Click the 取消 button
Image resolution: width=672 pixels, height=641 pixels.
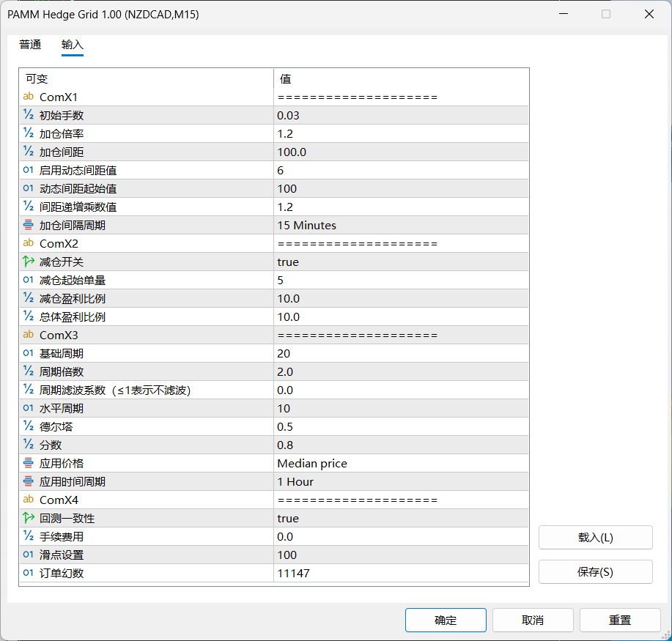(533, 620)
